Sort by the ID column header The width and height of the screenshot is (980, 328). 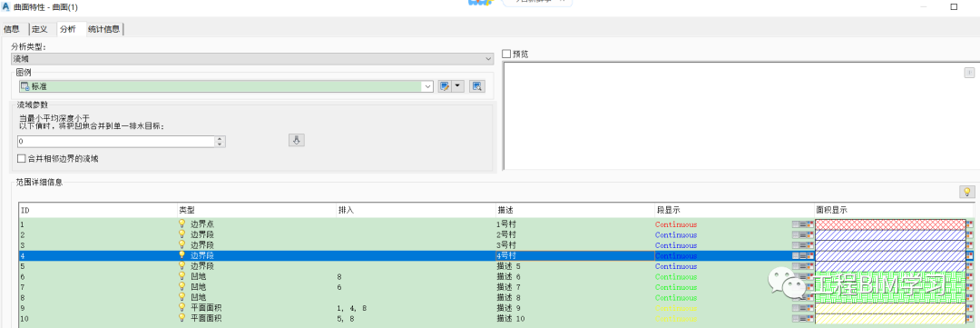[x=99, y=210]
